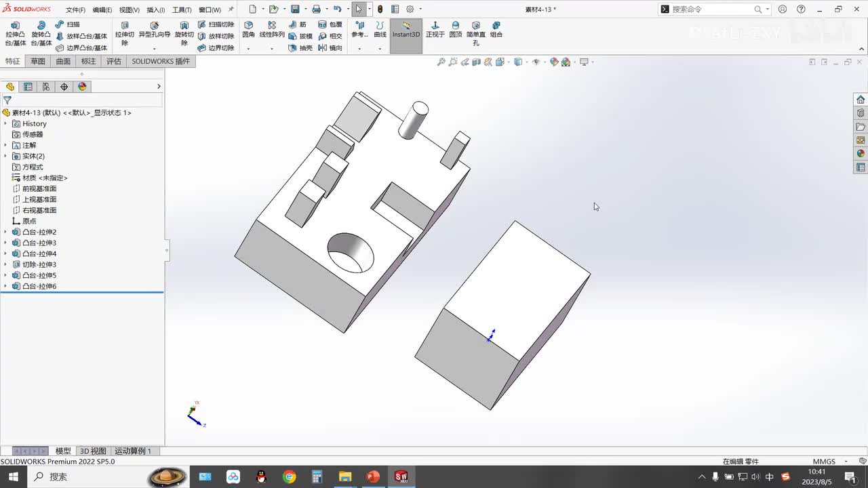This screenshot has height=488, width=868.
Task: Open the DimXpertManager panel tab
Action: 64,87
